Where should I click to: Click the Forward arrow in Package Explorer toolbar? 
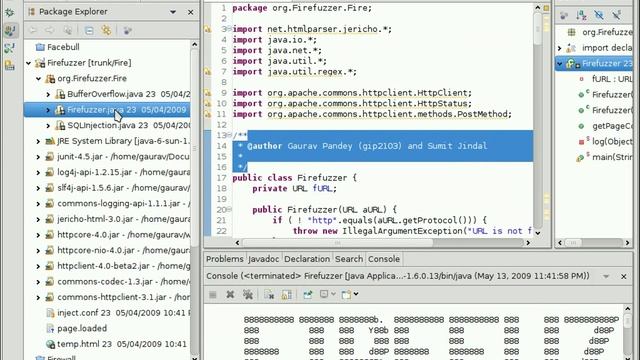pos(50,30)
